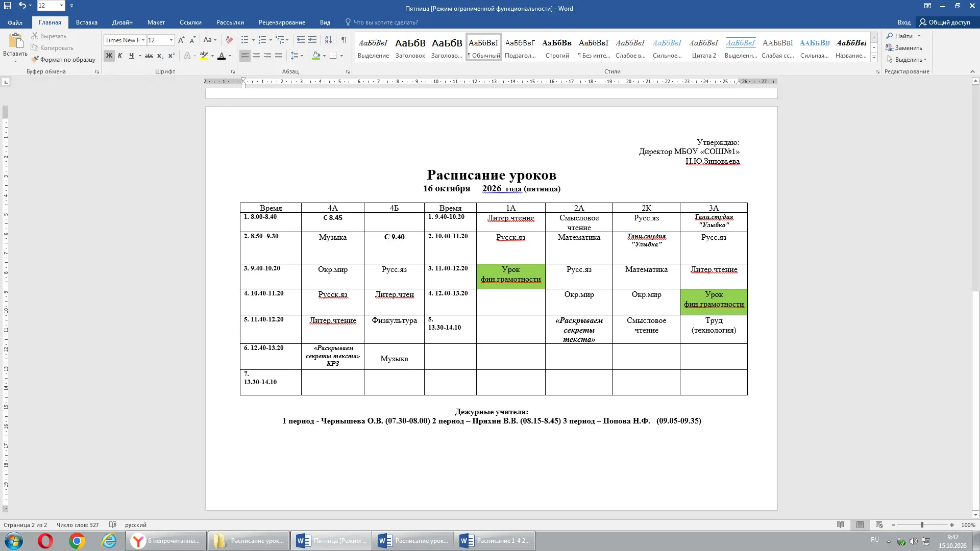
Task: Decrease the paragraph indent
Action: 301,40
